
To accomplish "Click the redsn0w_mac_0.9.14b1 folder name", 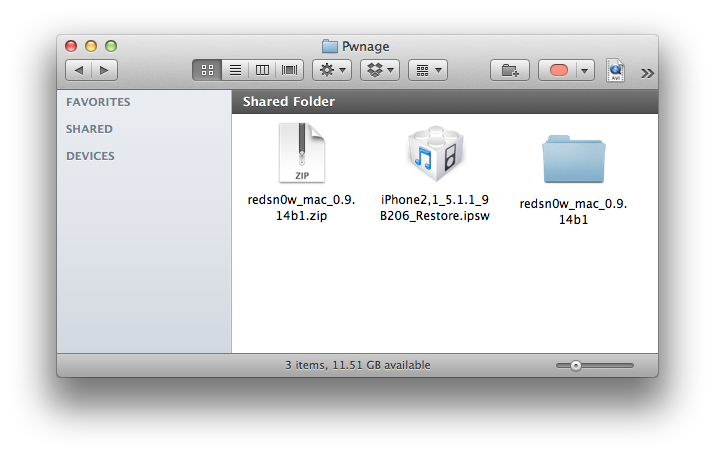I will (573, 212).
